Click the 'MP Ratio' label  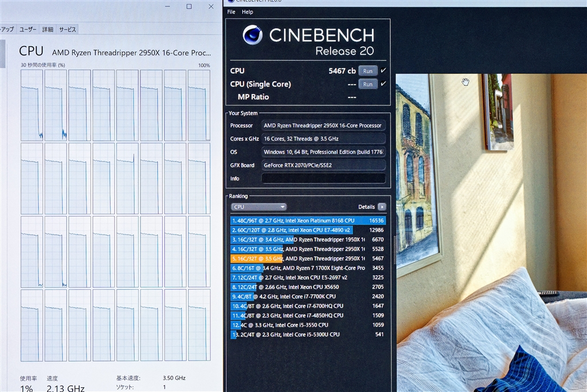253,97
